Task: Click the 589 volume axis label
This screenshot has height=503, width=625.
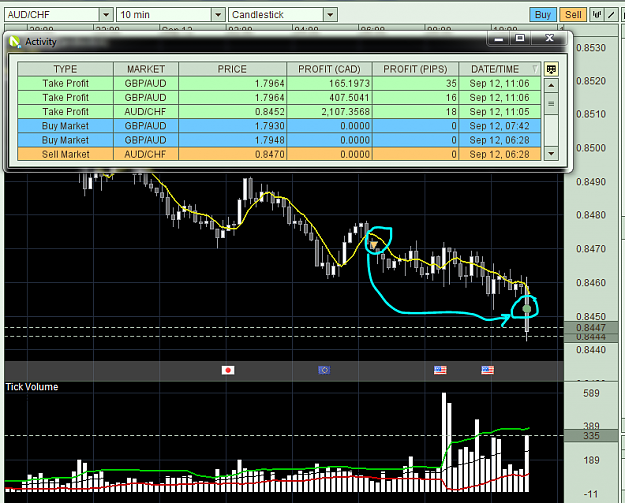Action: [591, 393]
